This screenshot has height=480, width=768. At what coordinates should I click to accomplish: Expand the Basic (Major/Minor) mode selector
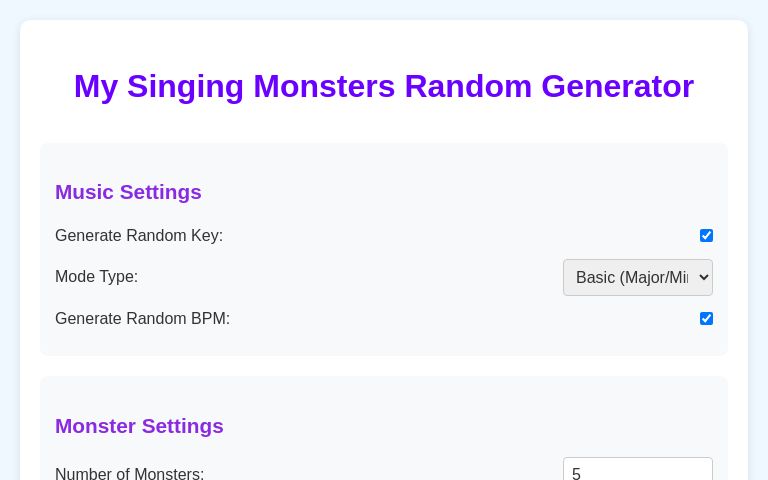pyautogui.click(x=637, y=278)
